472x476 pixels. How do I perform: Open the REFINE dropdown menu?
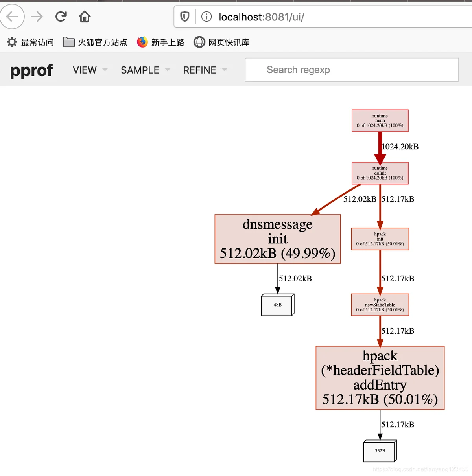click(205, 70)
